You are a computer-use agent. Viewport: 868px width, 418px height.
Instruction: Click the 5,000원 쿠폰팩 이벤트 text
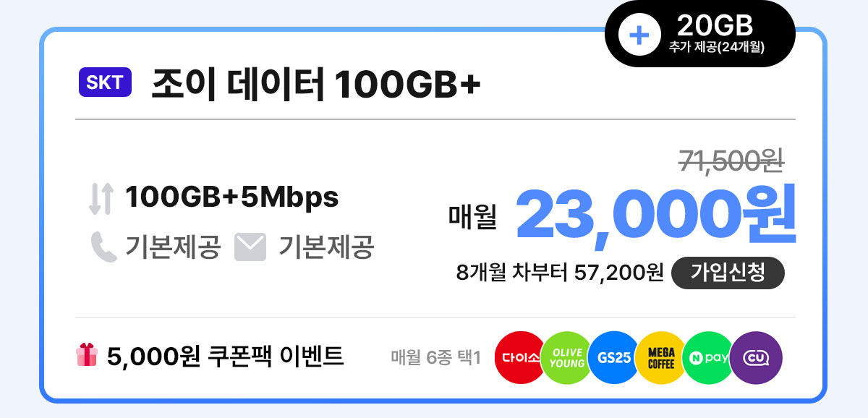[225, 357]
